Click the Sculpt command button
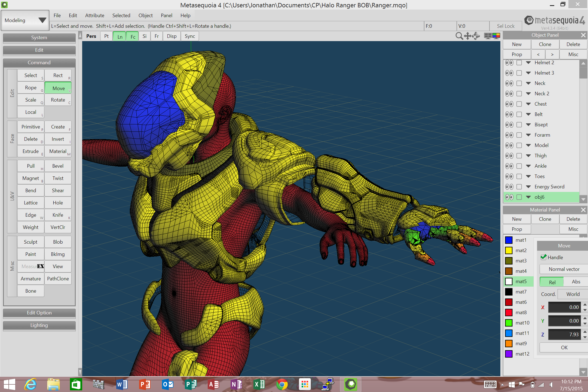 tap(31, 242)
